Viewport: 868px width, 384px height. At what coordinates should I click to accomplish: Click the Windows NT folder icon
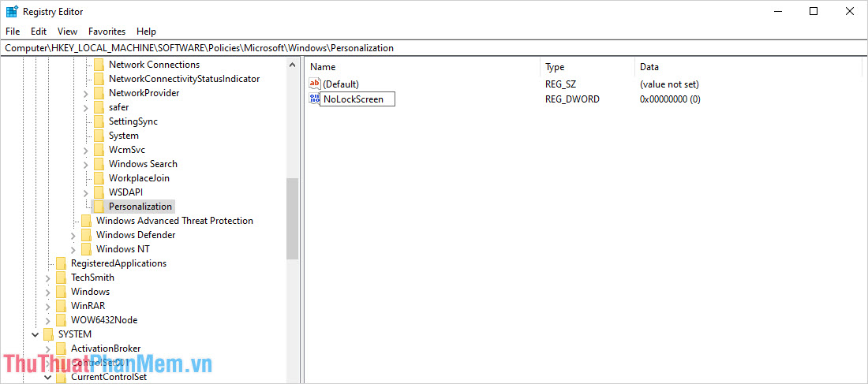(86, 249)
